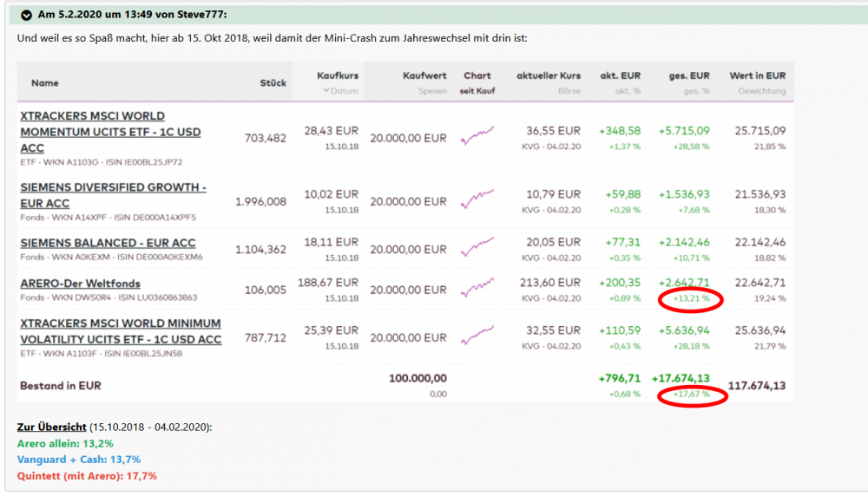Click current price 32,55 EUR
Image resolution: width=868 pixels, height=496 pixels.
click(x=553, y=330)
